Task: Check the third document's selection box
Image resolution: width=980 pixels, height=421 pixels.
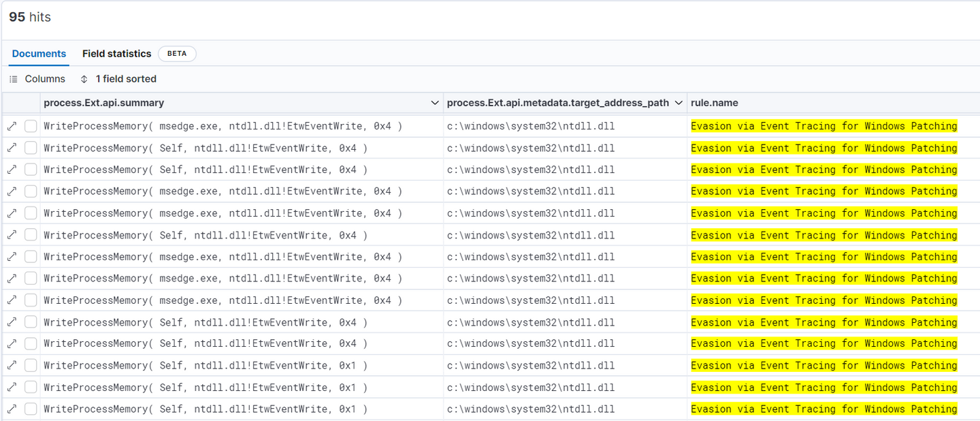Action: pos(30,169)
